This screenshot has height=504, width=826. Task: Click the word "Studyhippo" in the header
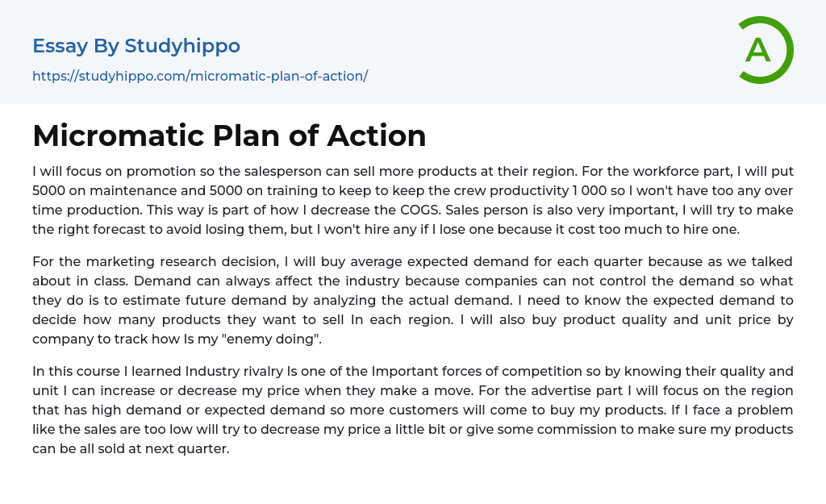[182, 46]
